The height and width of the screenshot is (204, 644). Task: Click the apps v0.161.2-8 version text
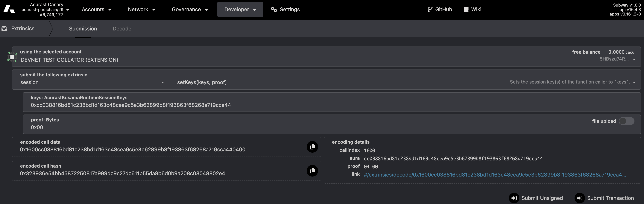tap(625, 14)
